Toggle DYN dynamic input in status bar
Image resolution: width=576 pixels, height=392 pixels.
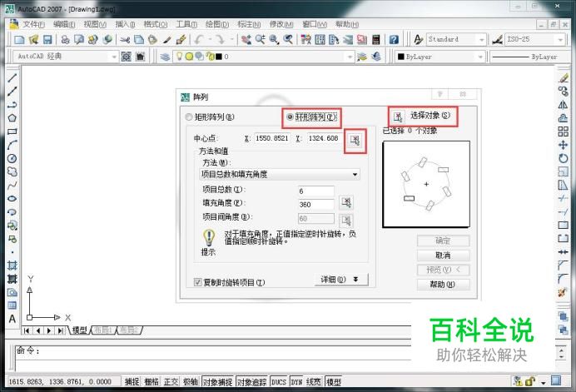296,382
